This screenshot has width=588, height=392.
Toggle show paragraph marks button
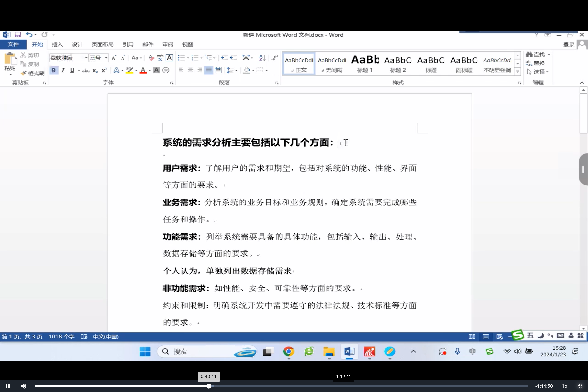pyautogui.click(x=275, y=58)
